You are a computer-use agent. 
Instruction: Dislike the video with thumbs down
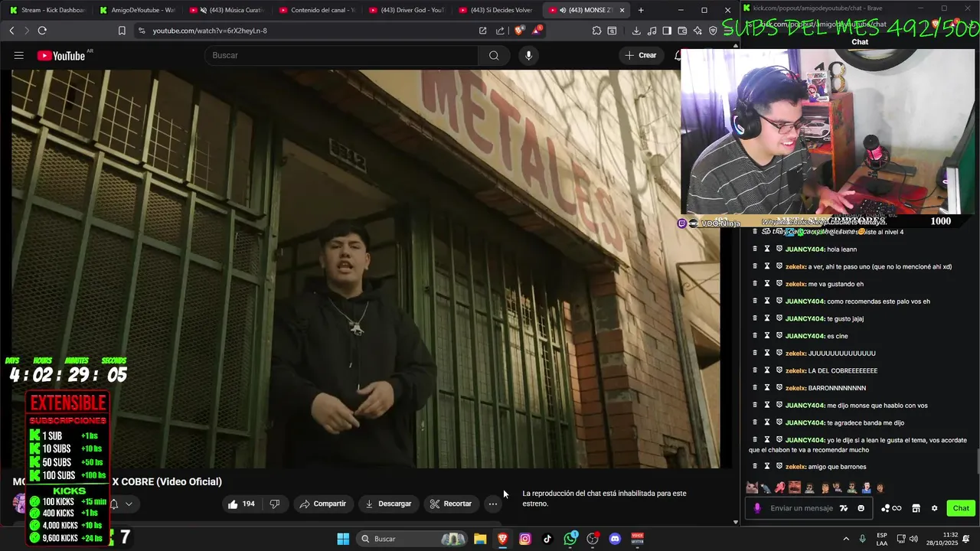pos(274,504)
